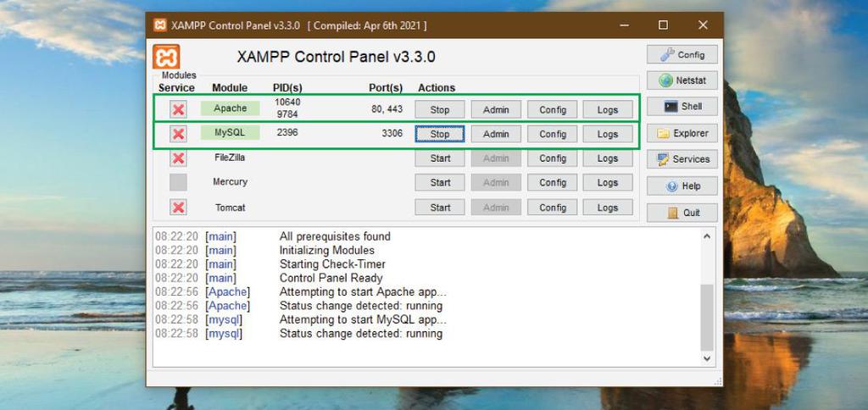Open Apache row Config button
Screen dimensions: 868x410
click(553, 109)
